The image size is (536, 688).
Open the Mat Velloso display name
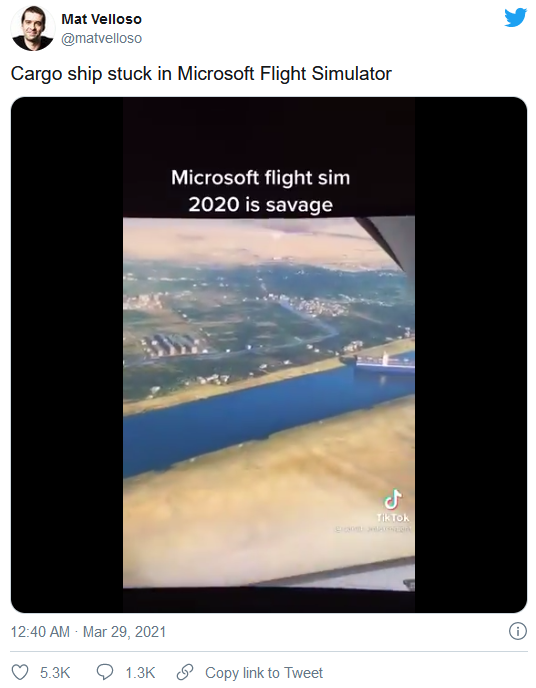tap(101, 19)
